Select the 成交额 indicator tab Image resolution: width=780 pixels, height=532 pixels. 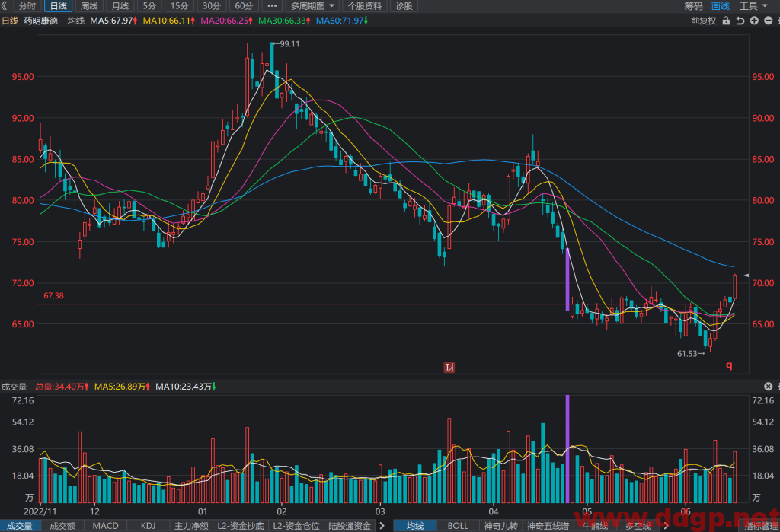coord(62,526)
